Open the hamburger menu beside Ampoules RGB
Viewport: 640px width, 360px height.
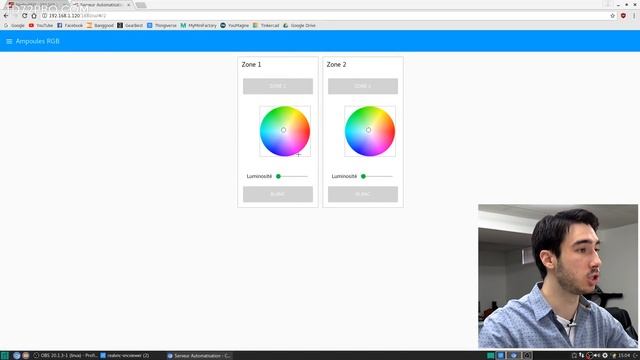point(9,41)
